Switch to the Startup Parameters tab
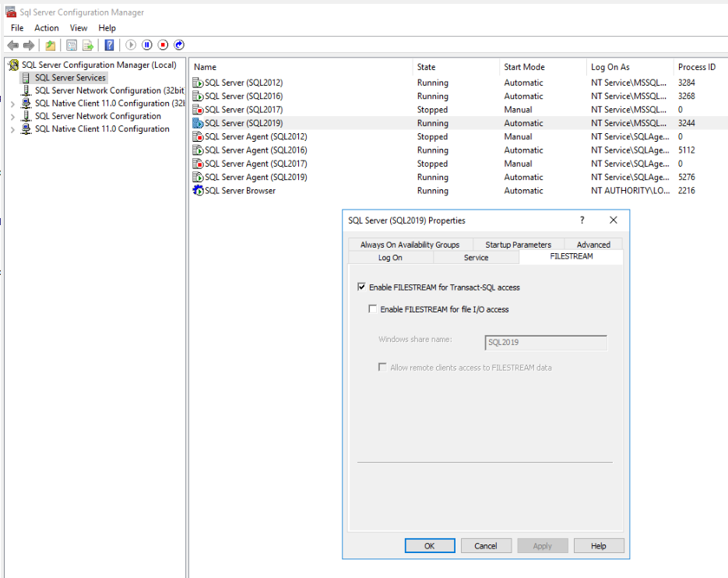 click(x=518, y=245)
